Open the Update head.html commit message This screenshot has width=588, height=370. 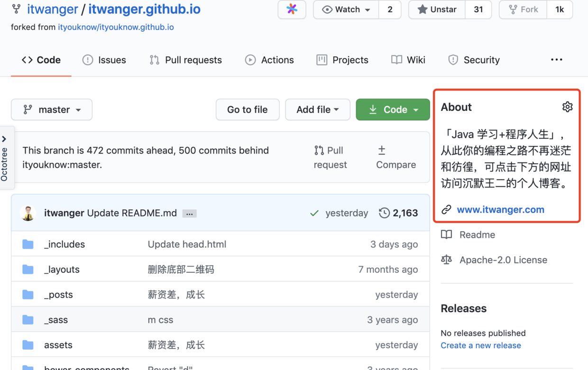pyautogui.click(x=187, y=244)
